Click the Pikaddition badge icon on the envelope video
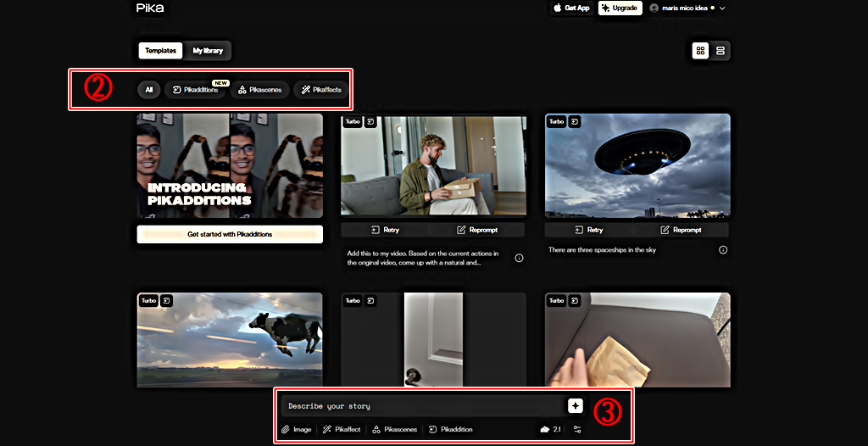Viewport: 868px width, 446px height. pyautogui.click(x=575, y=301)
